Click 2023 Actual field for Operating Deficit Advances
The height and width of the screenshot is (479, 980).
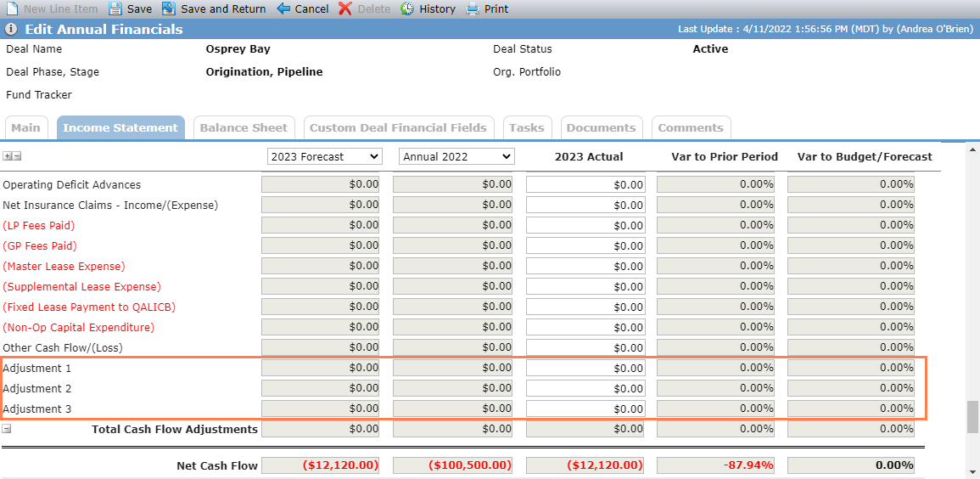pos(585,184)
